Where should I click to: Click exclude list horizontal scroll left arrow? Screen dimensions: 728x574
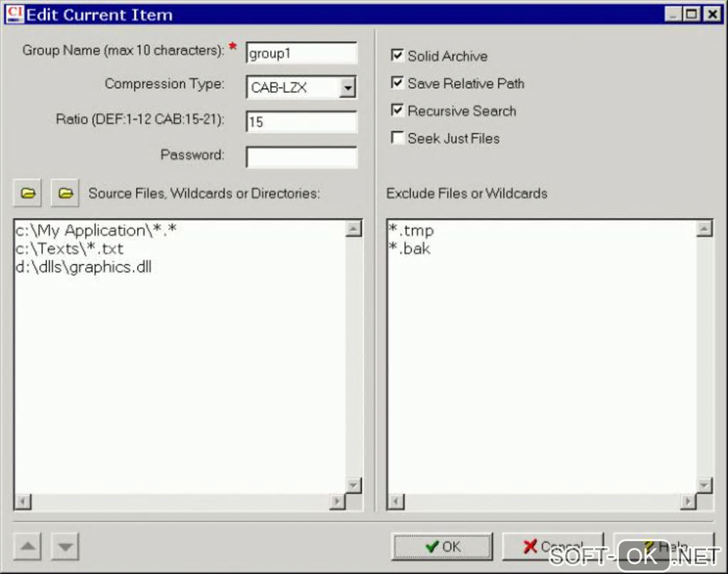[x=396, y=502]
